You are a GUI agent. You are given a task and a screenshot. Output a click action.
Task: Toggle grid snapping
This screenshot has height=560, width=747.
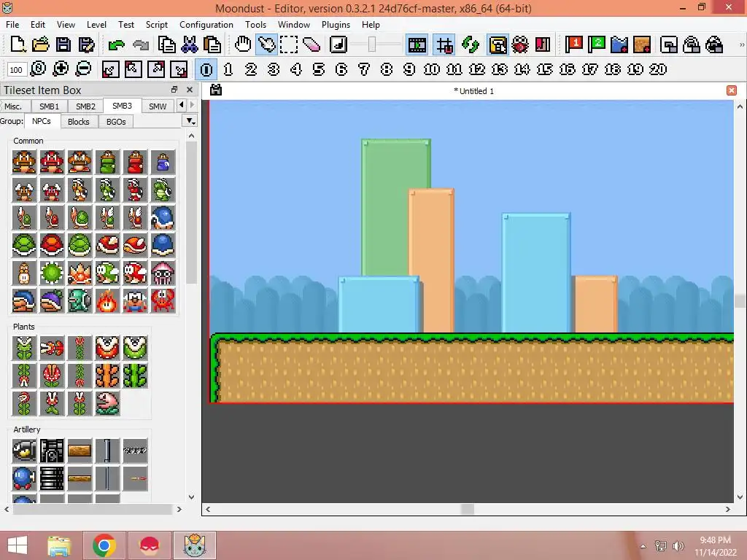point(444,44)
